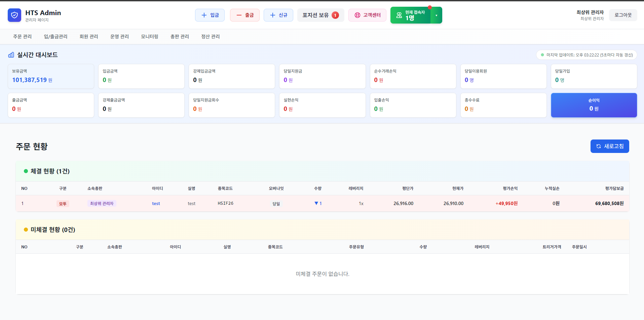Click the blue 순이익 summary card
The height and width of the screenshot is (320, 644).
pyautogui.click(x=594, y=105)
